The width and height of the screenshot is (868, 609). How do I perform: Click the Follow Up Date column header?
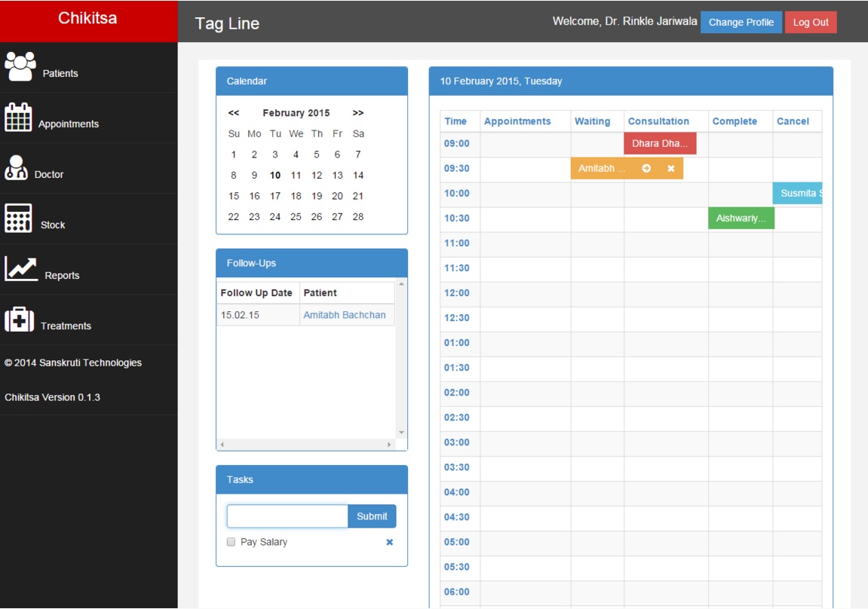point(256,292)
